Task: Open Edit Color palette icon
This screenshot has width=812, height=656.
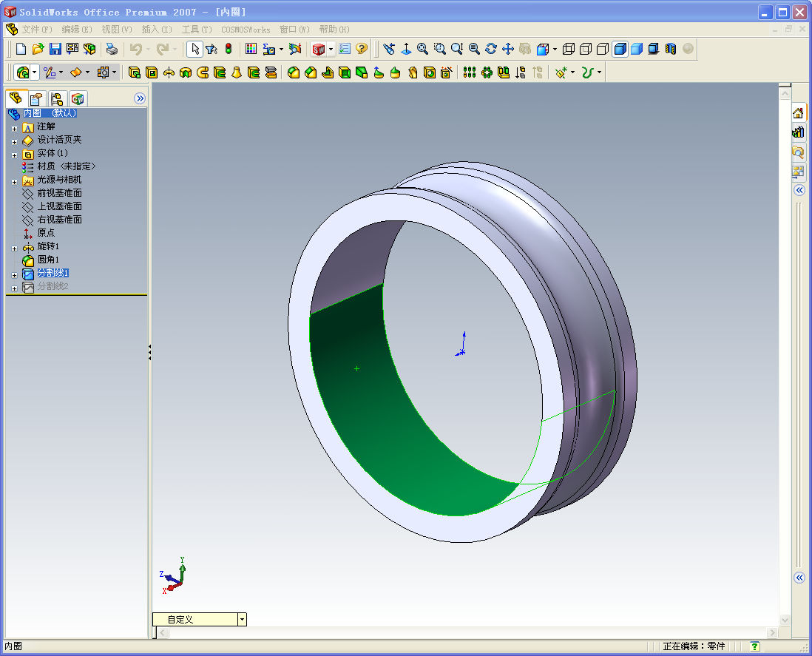Action: pyautogui.click(x=251, y=50)
